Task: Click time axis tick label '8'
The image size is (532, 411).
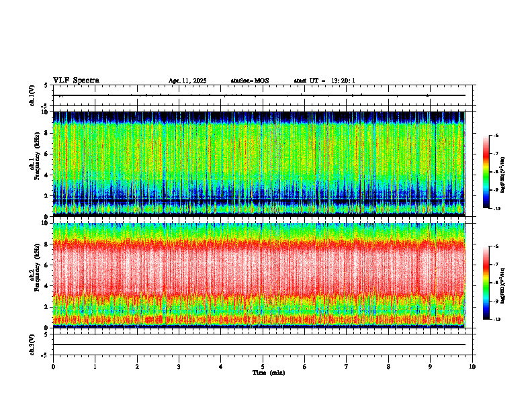Action: point(388,367)
